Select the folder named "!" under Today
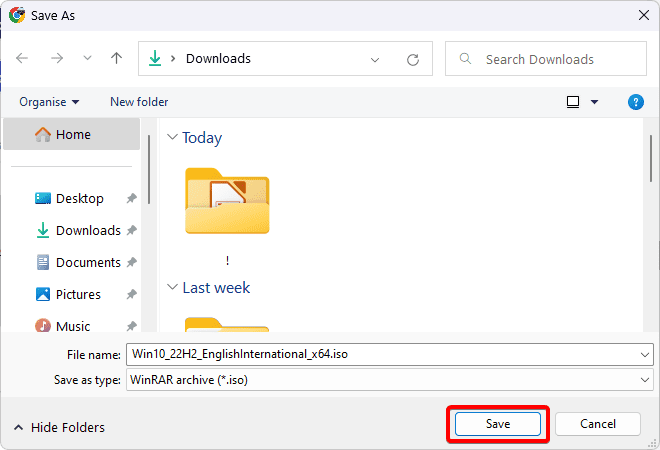Screen dimensions: 660x450 coord(227,217)
